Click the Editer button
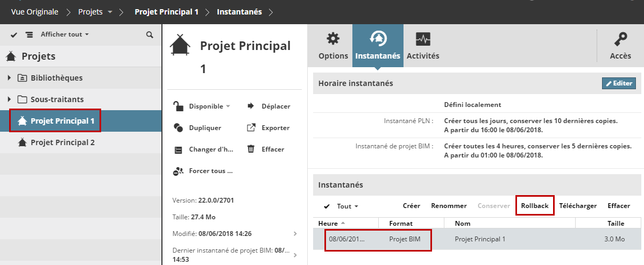Image resolution: width=644 pixels, height=265 pixels. pyautogui.click(x=619, y=83)
